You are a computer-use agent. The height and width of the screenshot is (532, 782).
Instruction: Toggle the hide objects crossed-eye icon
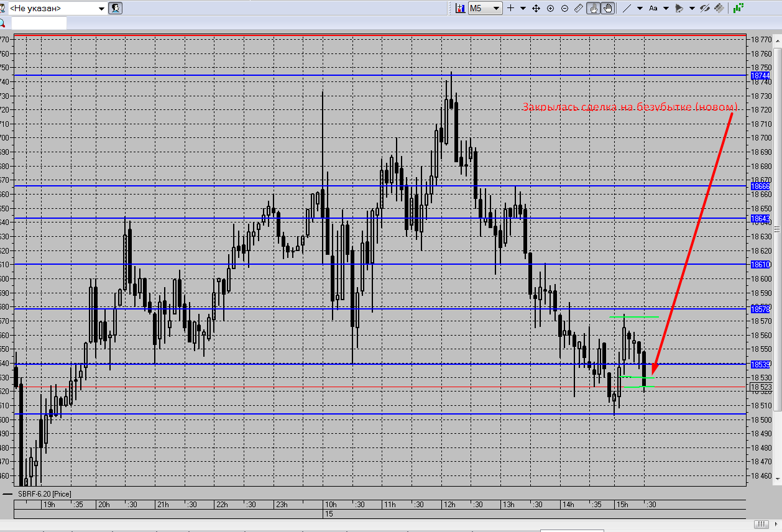pyautogui.click(x=705, y=8)
